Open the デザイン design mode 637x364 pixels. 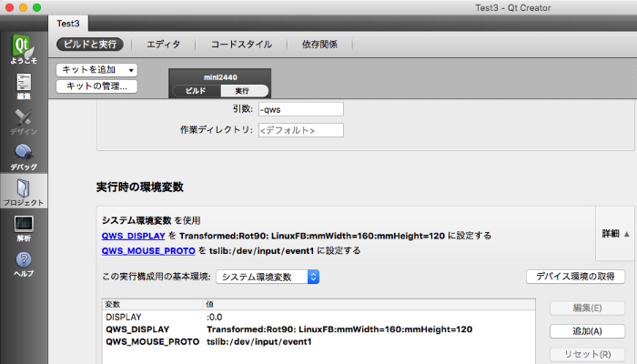click(x=24, y=121)
